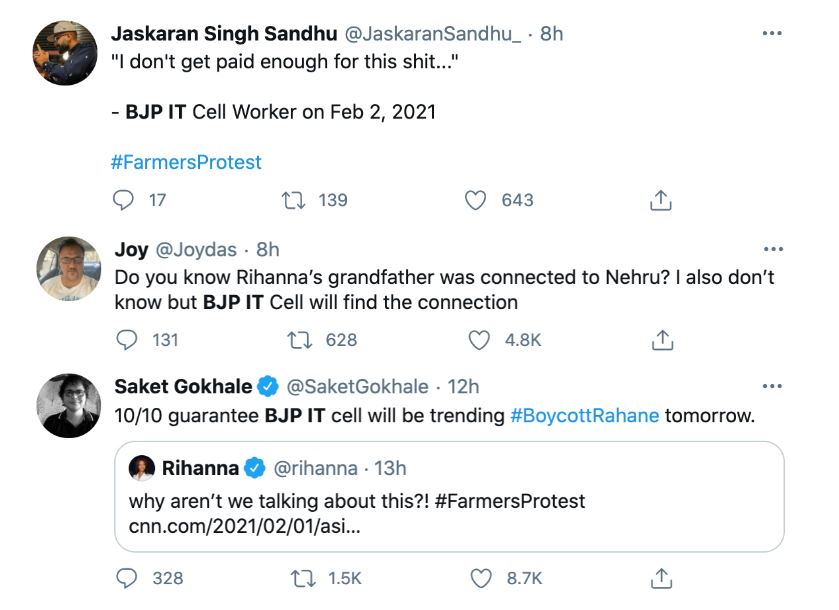
Task: Open Joy's profile picture
Action: pos(69,269)
